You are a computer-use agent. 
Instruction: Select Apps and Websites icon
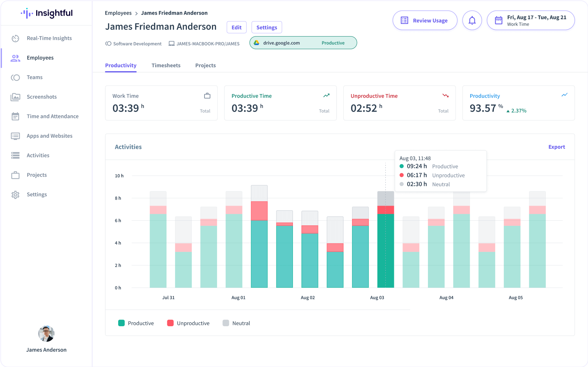point(16,136)
